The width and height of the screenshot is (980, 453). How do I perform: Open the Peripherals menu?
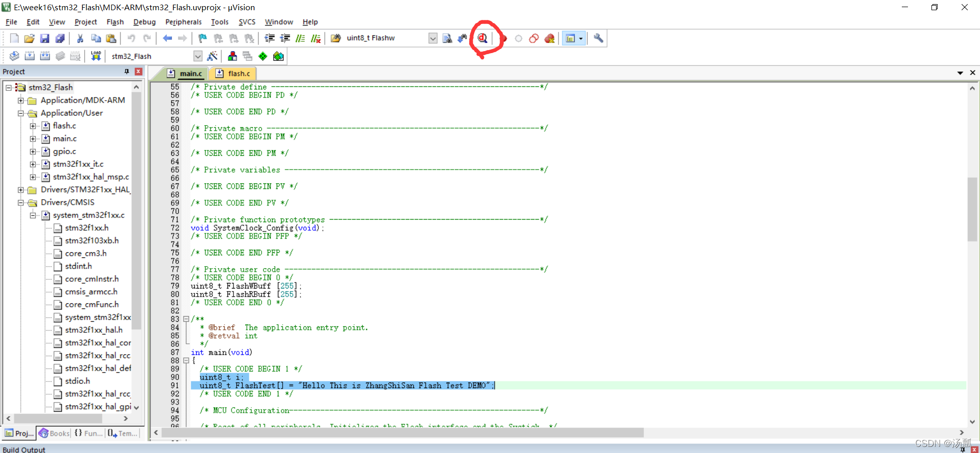click(183, 22)
